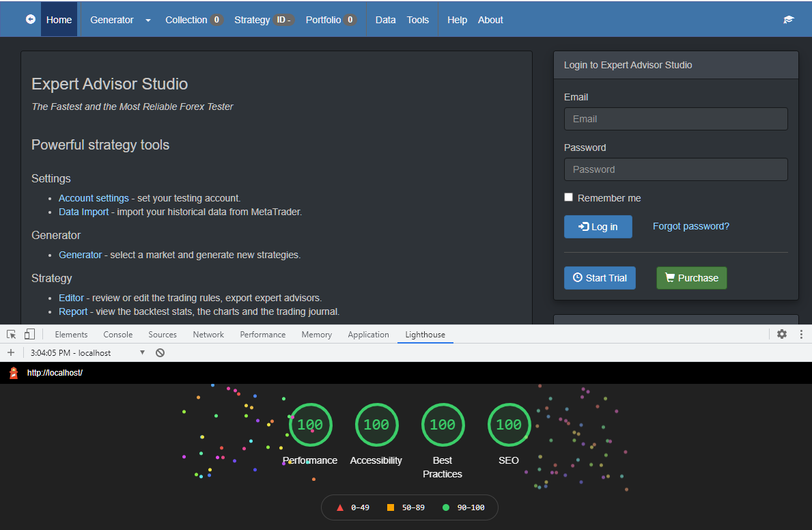Switch to the Network tab

click(208, 335)
